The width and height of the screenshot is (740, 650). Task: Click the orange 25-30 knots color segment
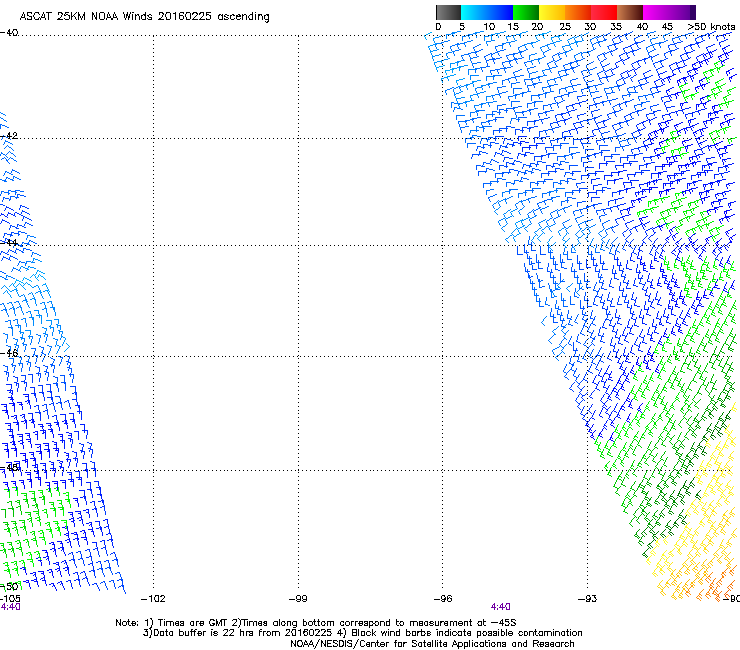click(x=578, y=12)
